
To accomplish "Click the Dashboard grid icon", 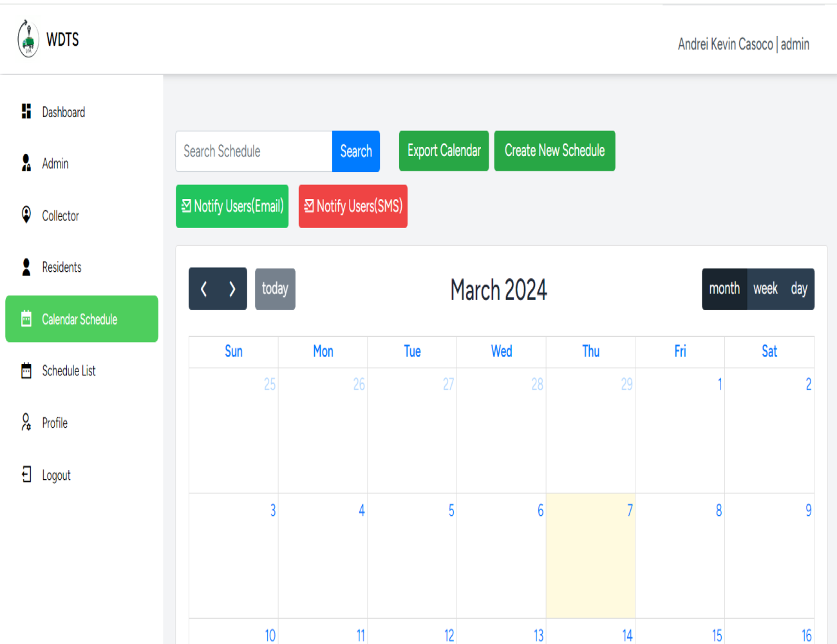I will coord(26,111).
